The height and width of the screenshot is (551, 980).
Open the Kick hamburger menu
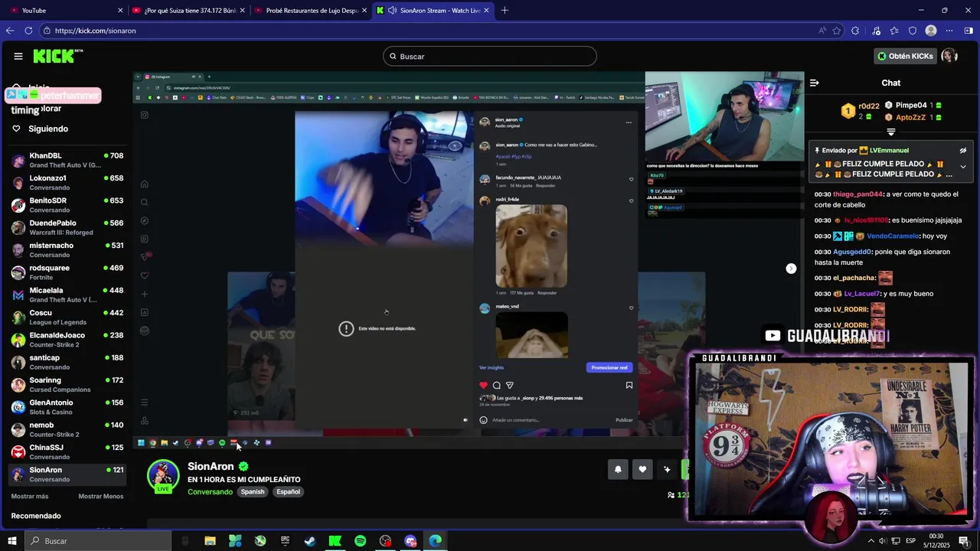(18, 56)
